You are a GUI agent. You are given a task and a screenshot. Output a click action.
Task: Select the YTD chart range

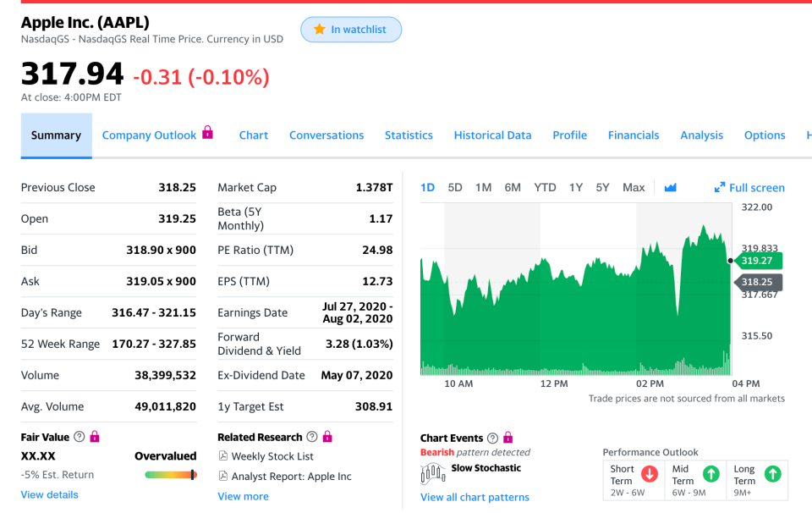(x=546, y=188)
